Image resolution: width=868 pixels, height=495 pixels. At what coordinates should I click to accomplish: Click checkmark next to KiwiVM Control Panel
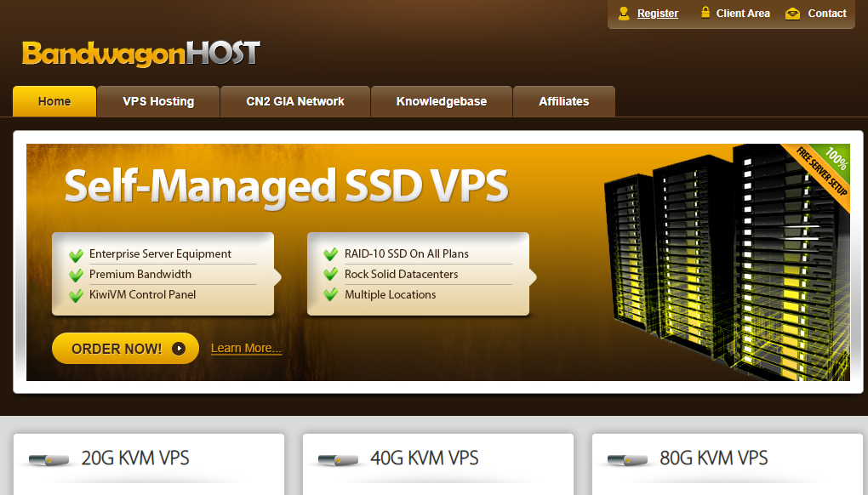point(77,295)
